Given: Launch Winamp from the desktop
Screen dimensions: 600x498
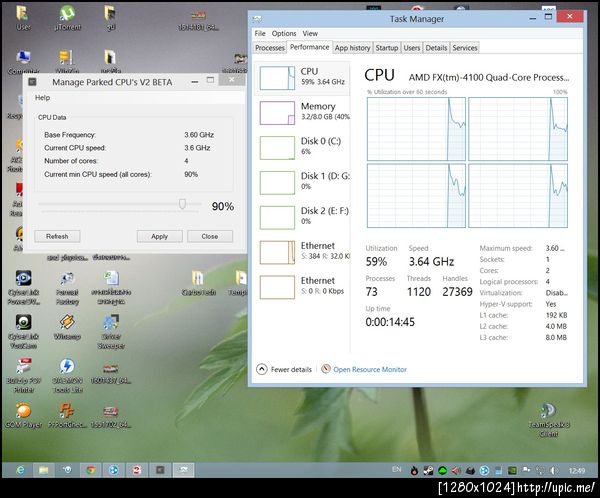Looking at the screenshot, I should (x=67, y=327).
